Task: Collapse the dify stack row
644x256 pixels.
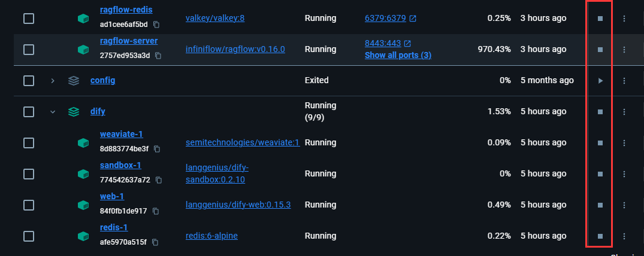Action: [53, 111]
